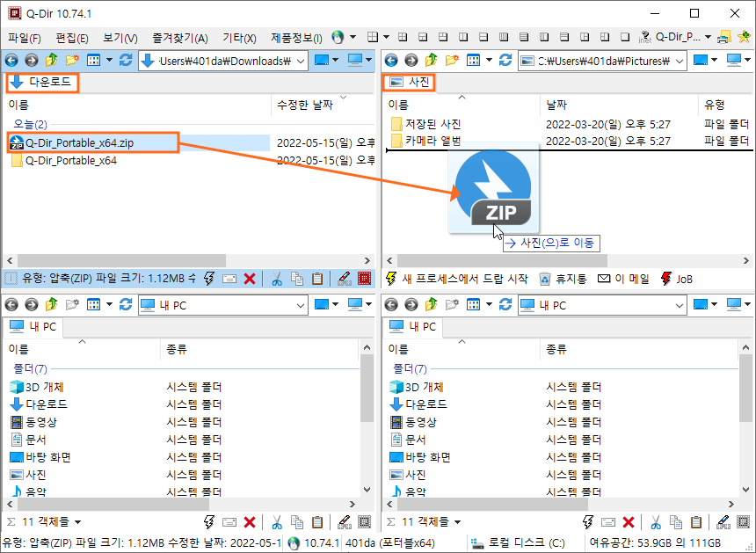
Task: Cut with scissors icon in Downloads pane
Action: click(x=277, y=279)
